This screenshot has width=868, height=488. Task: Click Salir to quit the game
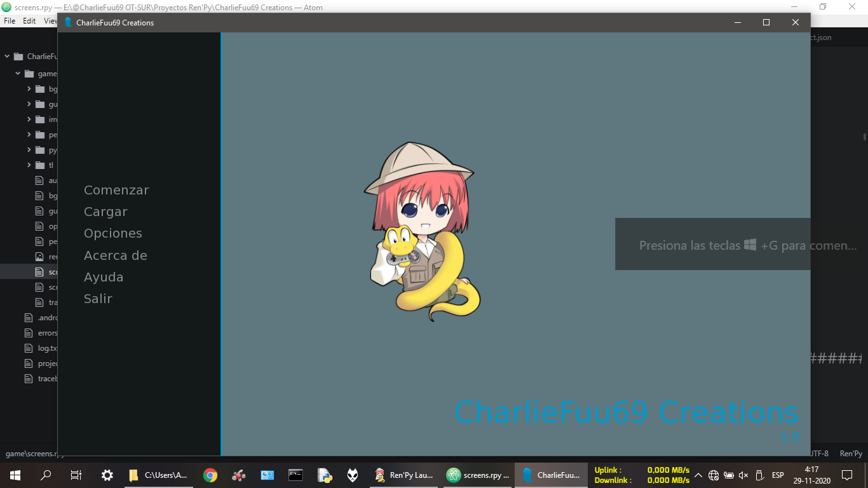[98, 299]
